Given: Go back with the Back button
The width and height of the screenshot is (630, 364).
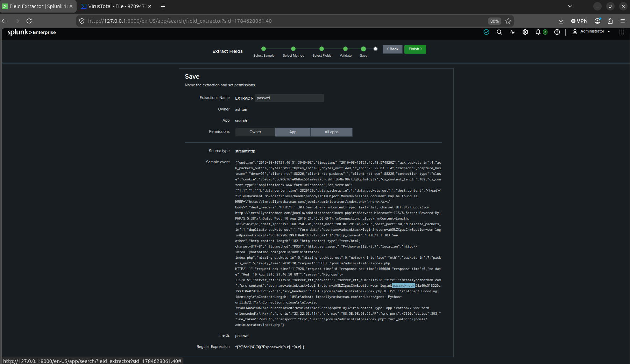Looking at the screenshot, I should pos(392,49).
